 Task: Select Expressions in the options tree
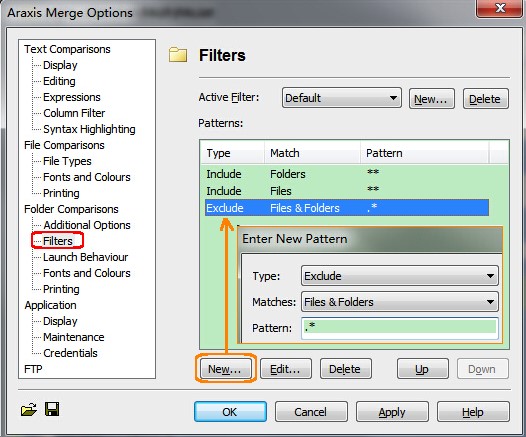[72, 97]
